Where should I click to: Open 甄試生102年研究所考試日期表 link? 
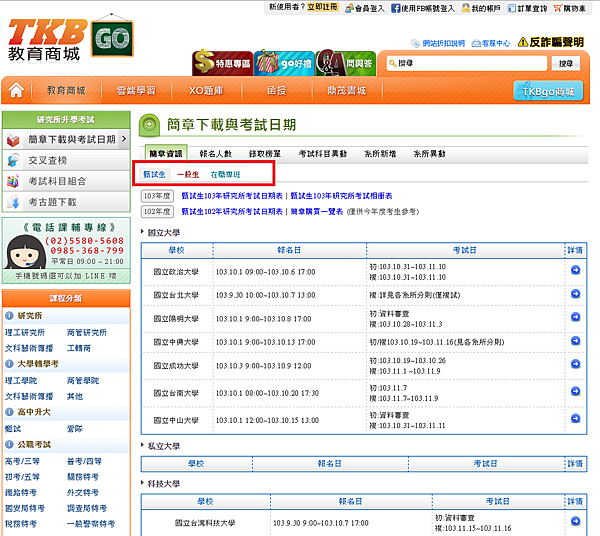pyautogui.click(x=232, y=212)
